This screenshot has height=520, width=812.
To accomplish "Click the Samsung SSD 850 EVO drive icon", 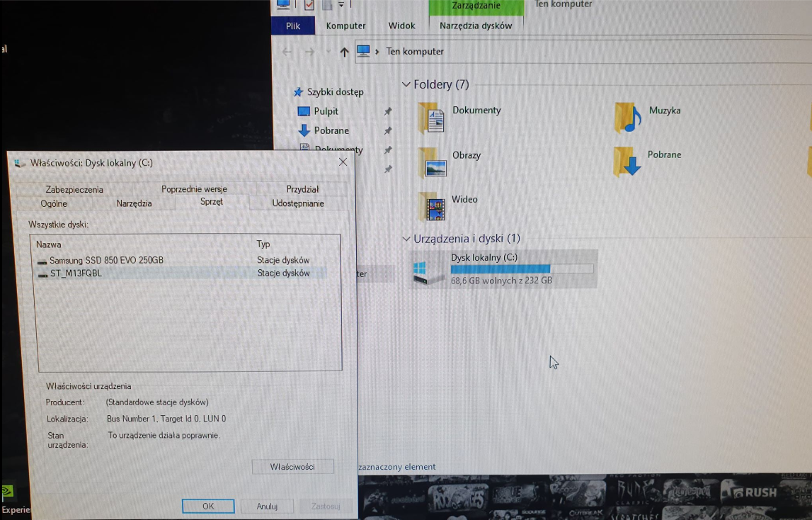I will pos(42,262).
